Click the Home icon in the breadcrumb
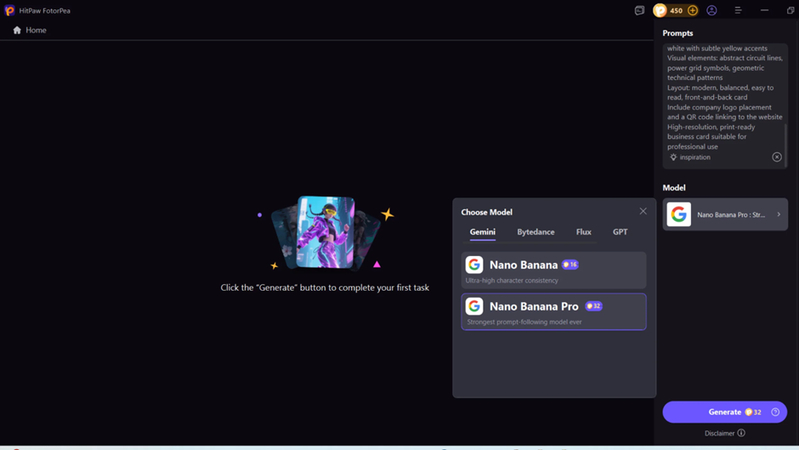 pyautogui.click(x=17, y=30)
